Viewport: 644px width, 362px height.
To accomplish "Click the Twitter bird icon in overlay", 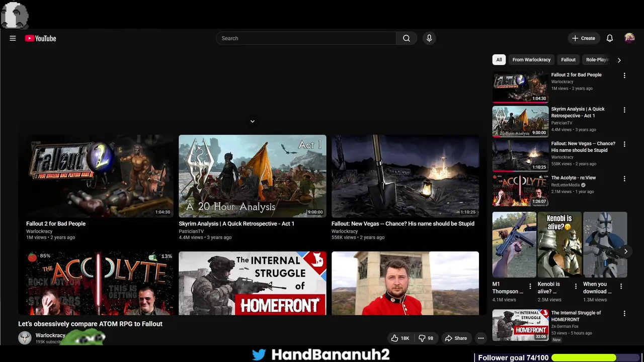I will point(259,354).
